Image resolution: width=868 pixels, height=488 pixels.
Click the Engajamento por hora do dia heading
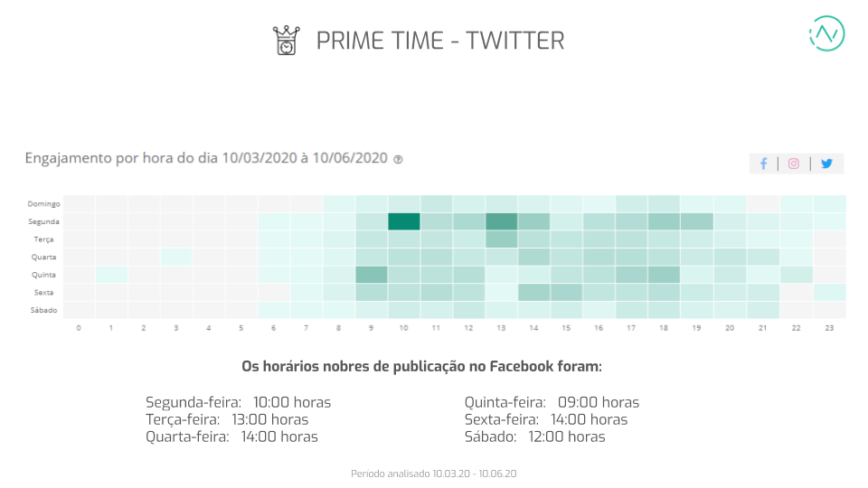coord(206,158)
